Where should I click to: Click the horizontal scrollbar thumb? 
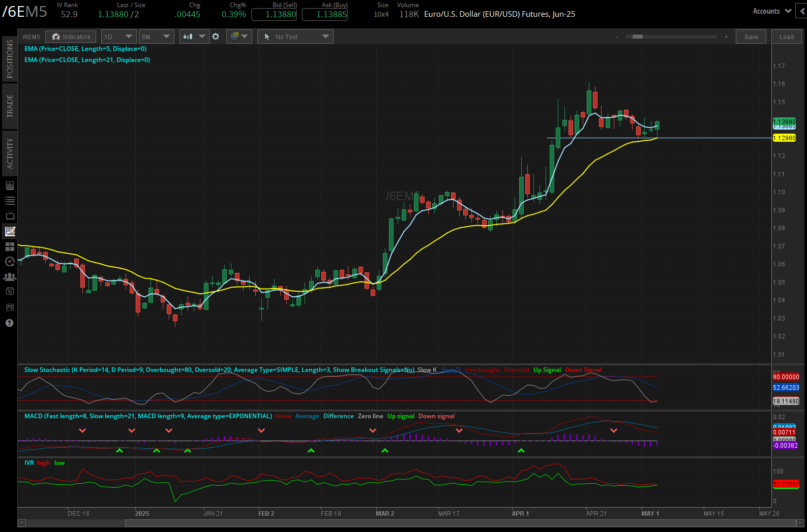460,523
